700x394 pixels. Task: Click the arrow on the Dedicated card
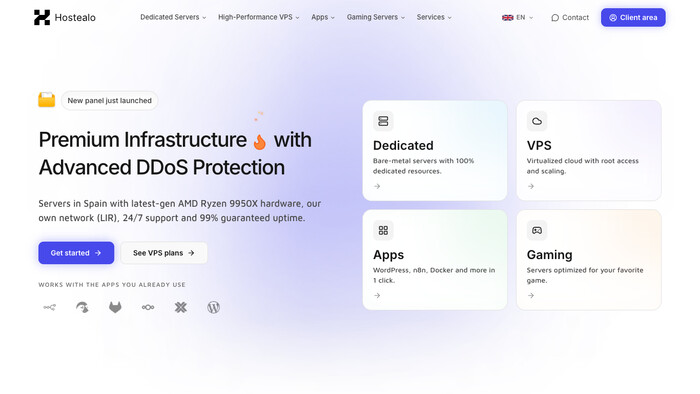(377, 186)
